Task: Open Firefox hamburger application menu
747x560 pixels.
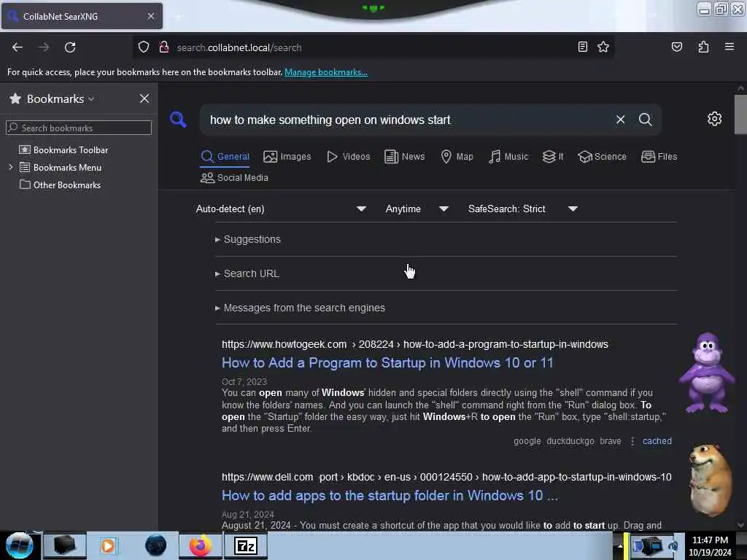Action: pos(729,47)
